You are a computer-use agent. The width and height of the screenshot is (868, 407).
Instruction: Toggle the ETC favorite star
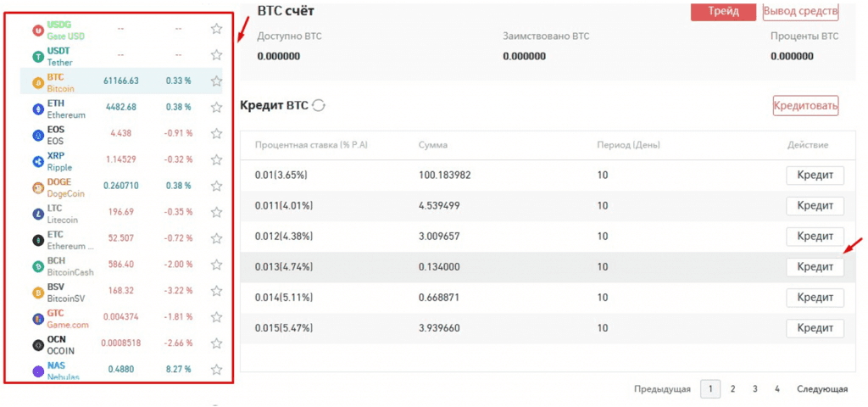(216, 238)
